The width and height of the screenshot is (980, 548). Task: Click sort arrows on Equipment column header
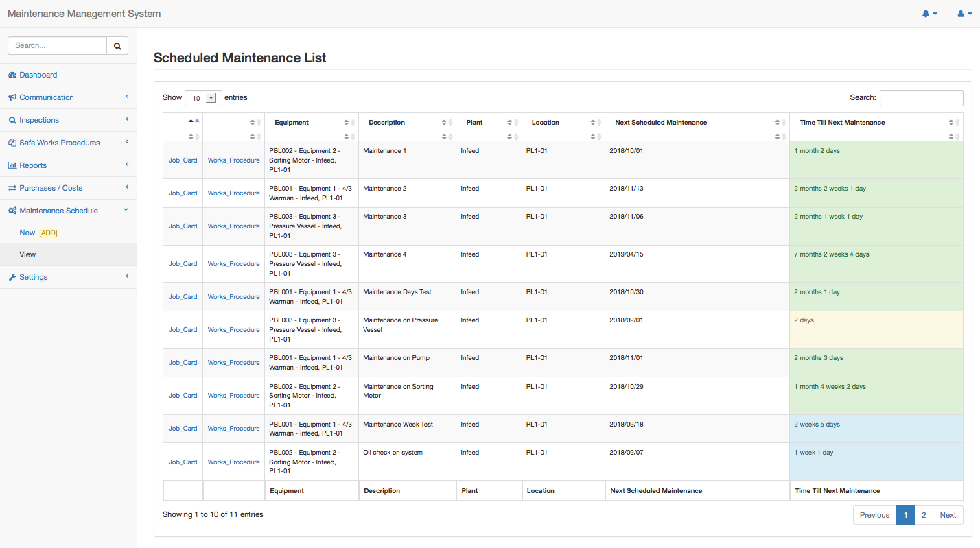pyautogui.click(x=347, y=123)
